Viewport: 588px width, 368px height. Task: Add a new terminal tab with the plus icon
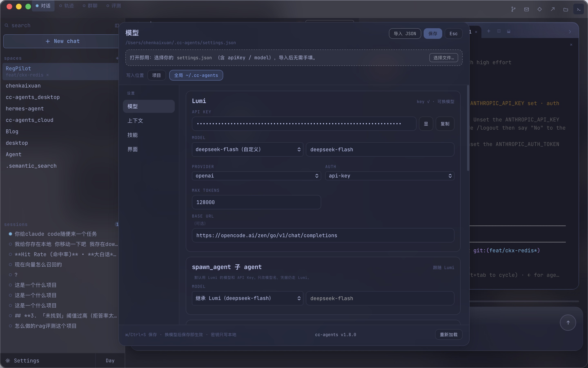pos(489,31)
